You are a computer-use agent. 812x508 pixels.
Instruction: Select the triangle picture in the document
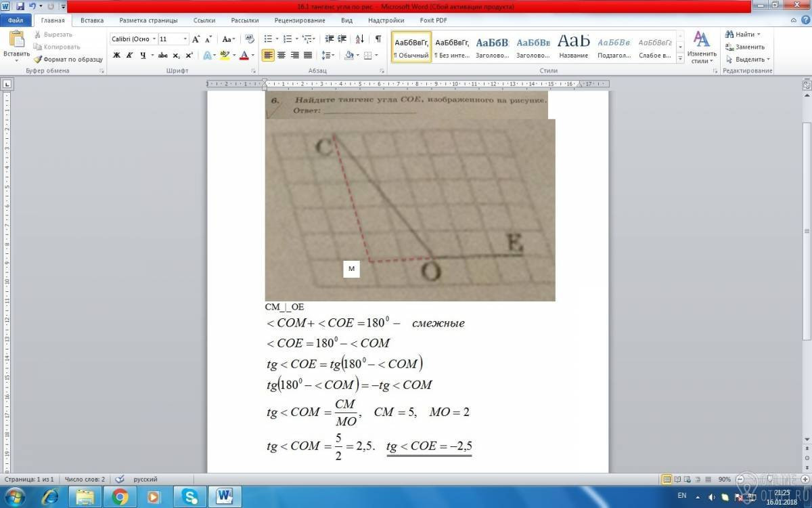click(410, 210)
